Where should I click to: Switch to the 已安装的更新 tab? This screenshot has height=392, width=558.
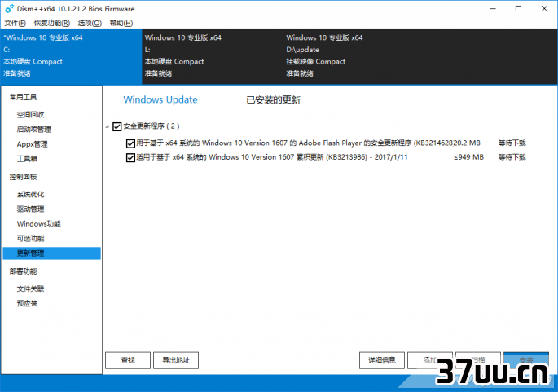pyautogui.click(x=274, y=99)
